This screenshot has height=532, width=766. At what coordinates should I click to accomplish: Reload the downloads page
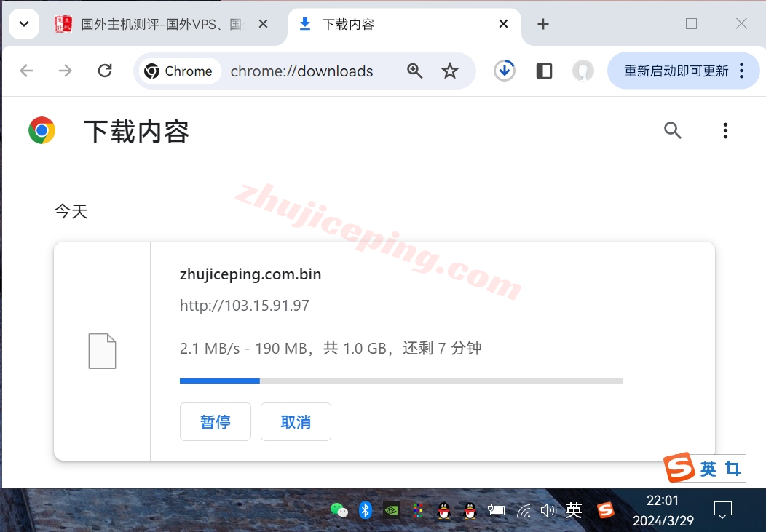[105, 71]
